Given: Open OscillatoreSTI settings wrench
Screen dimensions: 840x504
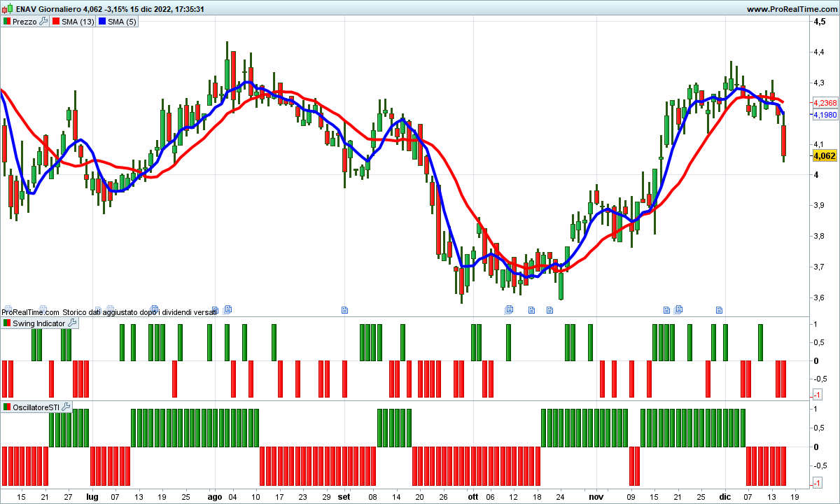Looking at the screenshot, I should click(x=66, y=407).
